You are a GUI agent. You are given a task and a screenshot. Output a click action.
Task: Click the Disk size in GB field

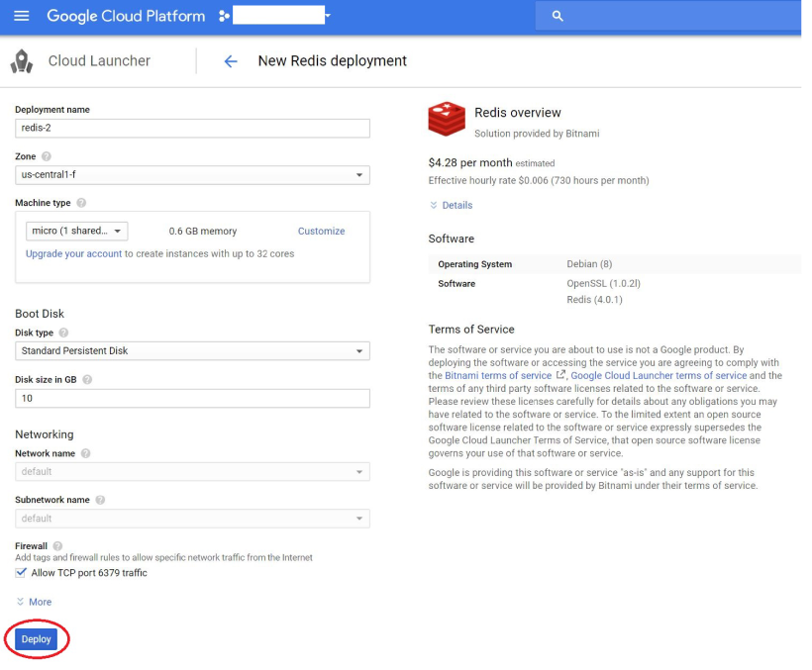click(x=192, y=399)
